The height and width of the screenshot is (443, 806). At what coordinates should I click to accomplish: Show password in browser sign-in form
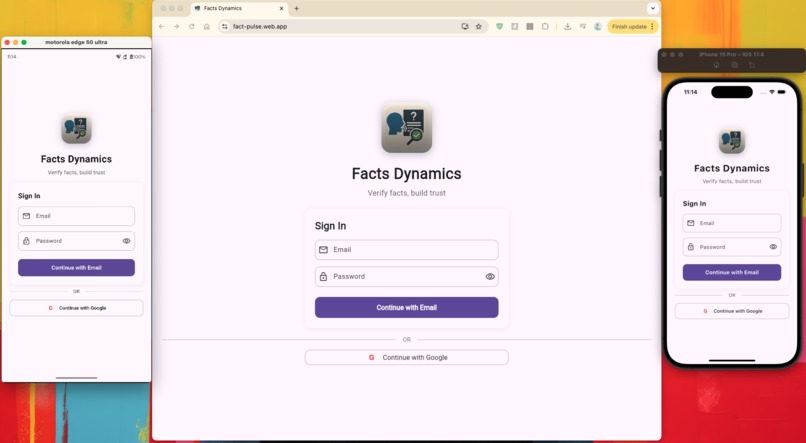click(490, 276)
